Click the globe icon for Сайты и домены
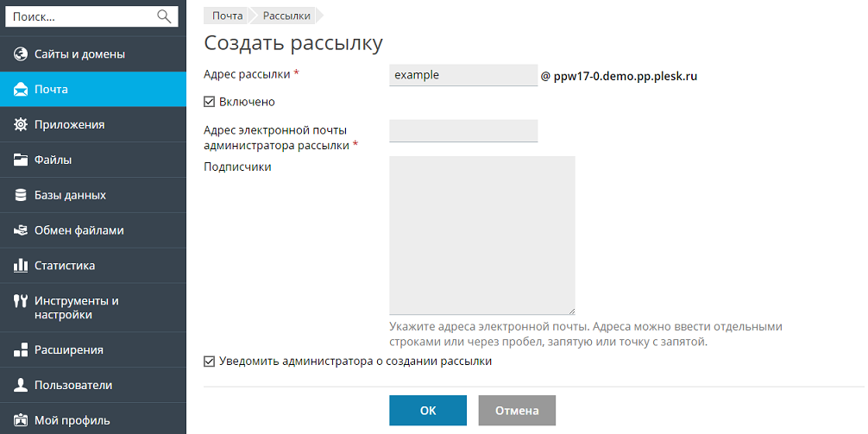Image resolution: width=868 pixels, height=434 pixels. click(x=22, y=53)
